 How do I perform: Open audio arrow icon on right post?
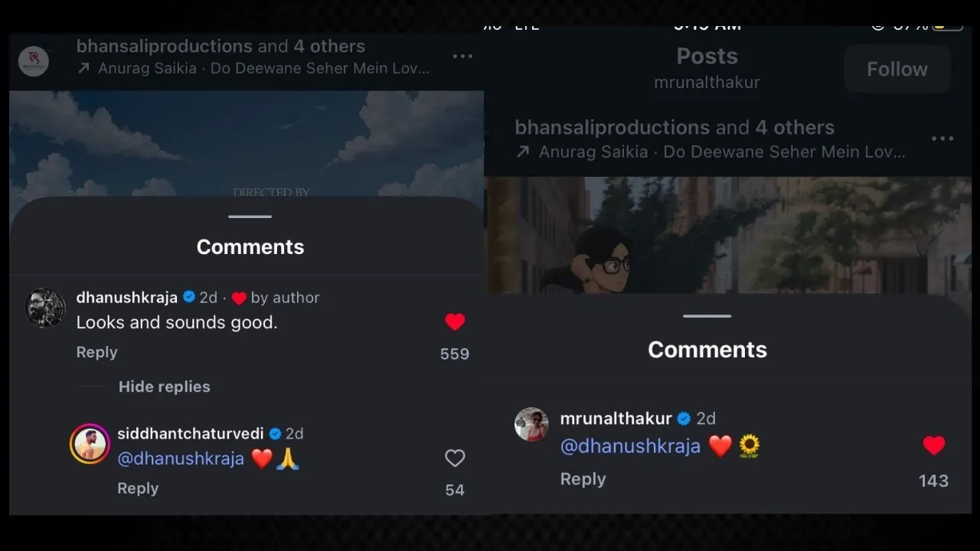(x=523, y=152)
